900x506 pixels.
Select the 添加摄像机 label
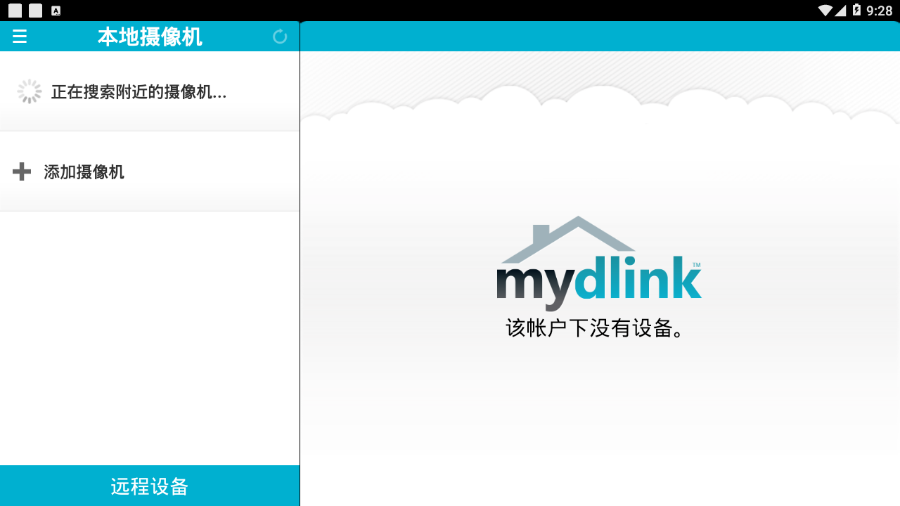[x=84, y=172]
